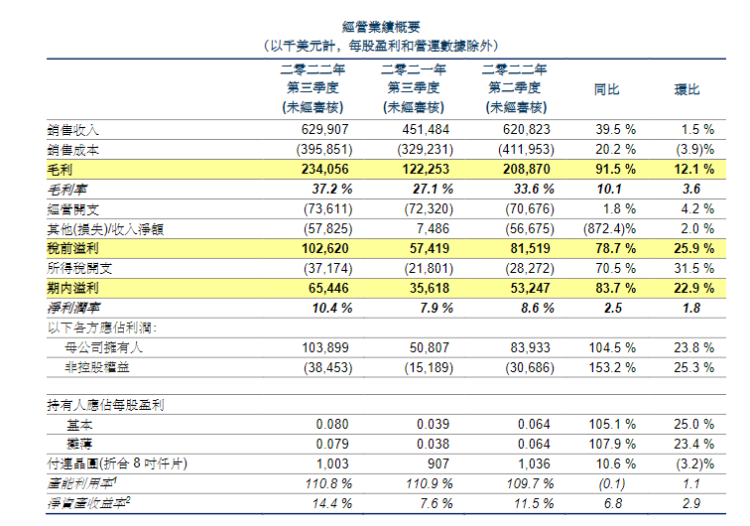The height and width of the screenshot is (526, 750).
Task: Click the value 451,484
Action: point(426,130)
